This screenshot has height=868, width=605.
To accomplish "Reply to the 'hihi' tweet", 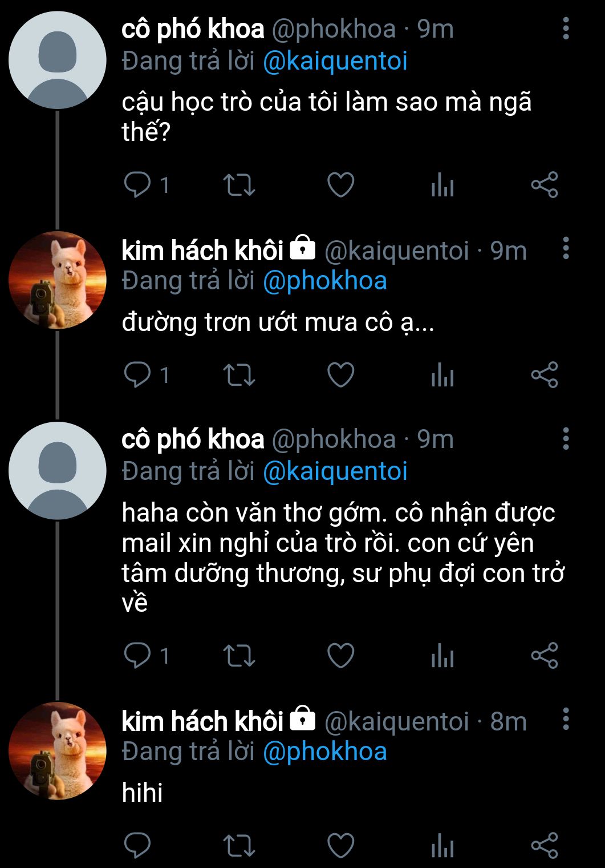I will pos(137,845).
